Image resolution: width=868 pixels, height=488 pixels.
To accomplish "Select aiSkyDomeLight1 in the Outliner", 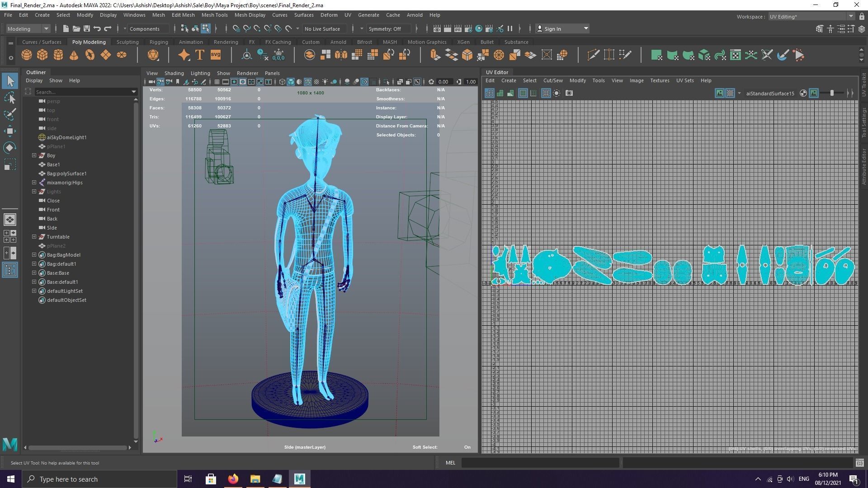I will click(x=66, y=137).
